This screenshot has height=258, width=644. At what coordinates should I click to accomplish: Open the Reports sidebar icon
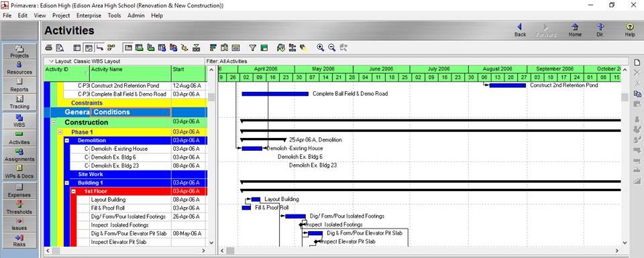click(19, 85)
